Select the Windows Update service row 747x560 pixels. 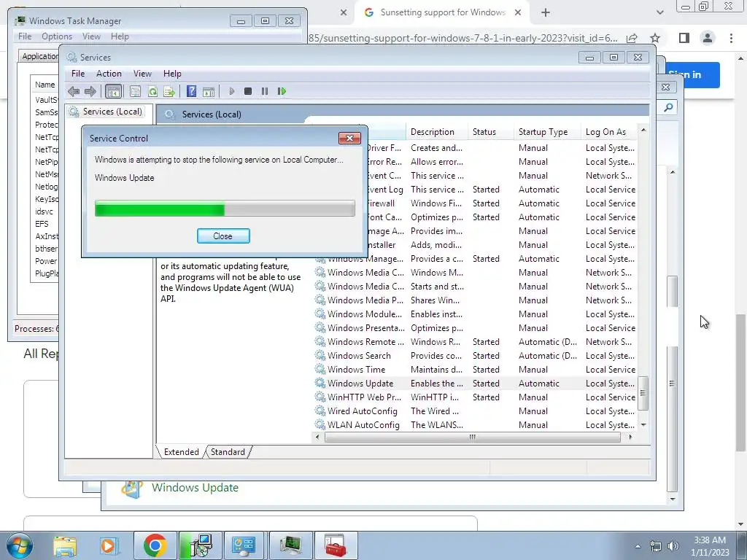476,384
